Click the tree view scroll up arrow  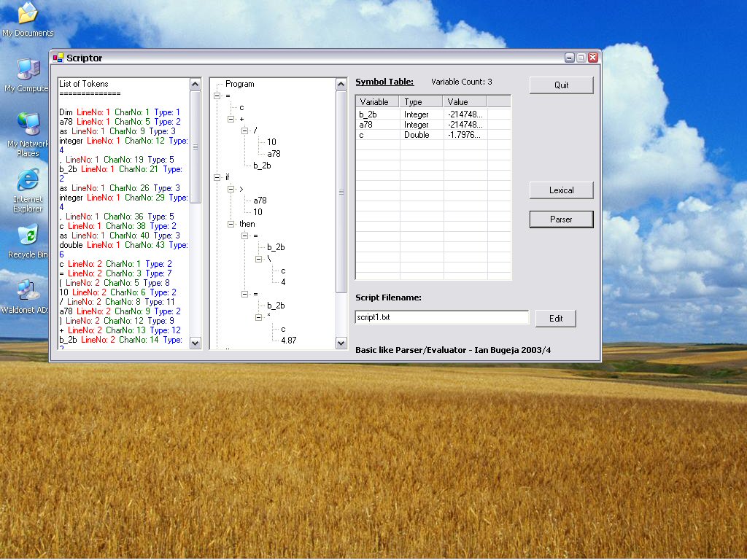click(x=341, y=85)
